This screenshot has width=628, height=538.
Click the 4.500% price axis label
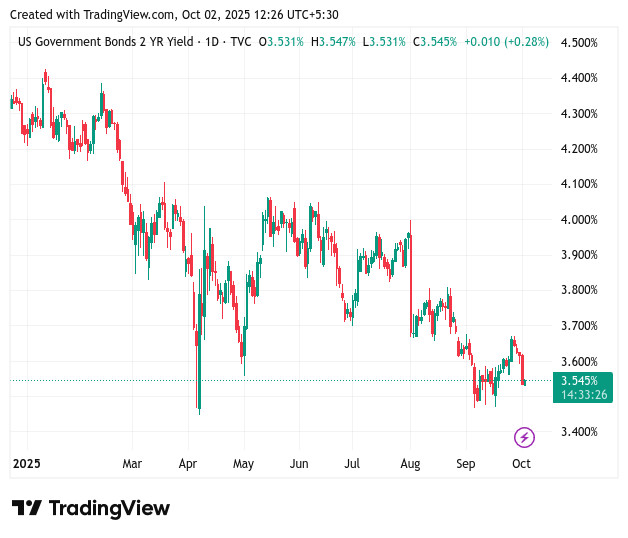(579, 42)
